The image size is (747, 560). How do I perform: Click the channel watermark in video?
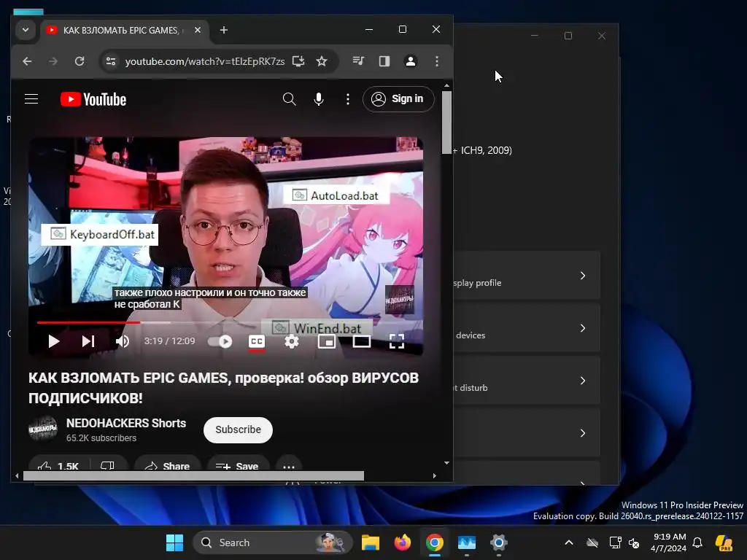point(399,300)
